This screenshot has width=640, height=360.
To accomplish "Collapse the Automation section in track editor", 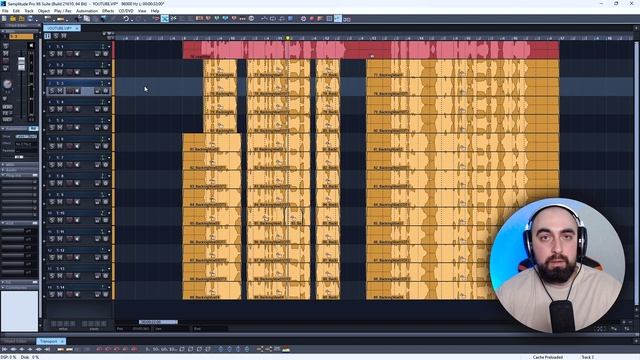I will click(3, 129).
